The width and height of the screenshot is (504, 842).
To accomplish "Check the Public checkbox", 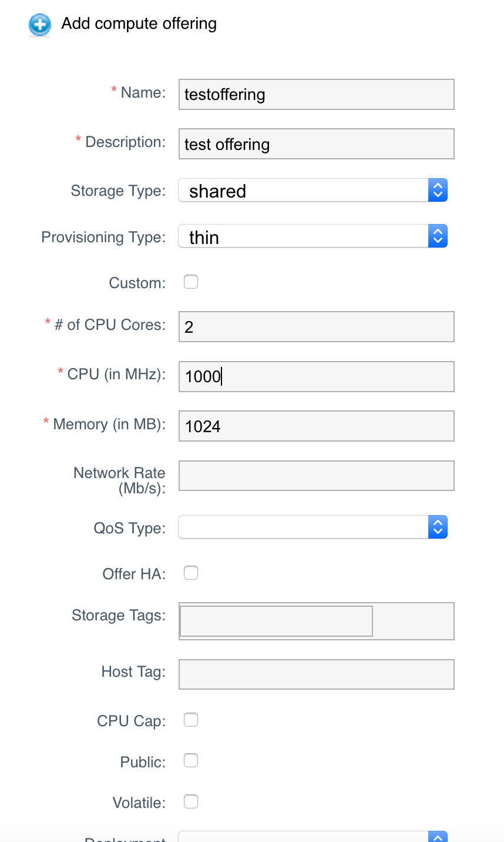I will 190,760.
